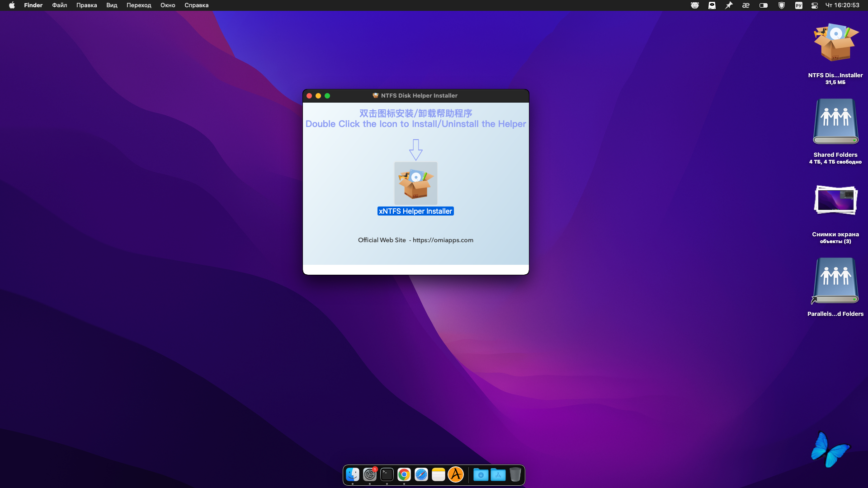868x488 pixels.
Task: Select the xNTFS Helper Installer package icon
Action: pos(415,183)
